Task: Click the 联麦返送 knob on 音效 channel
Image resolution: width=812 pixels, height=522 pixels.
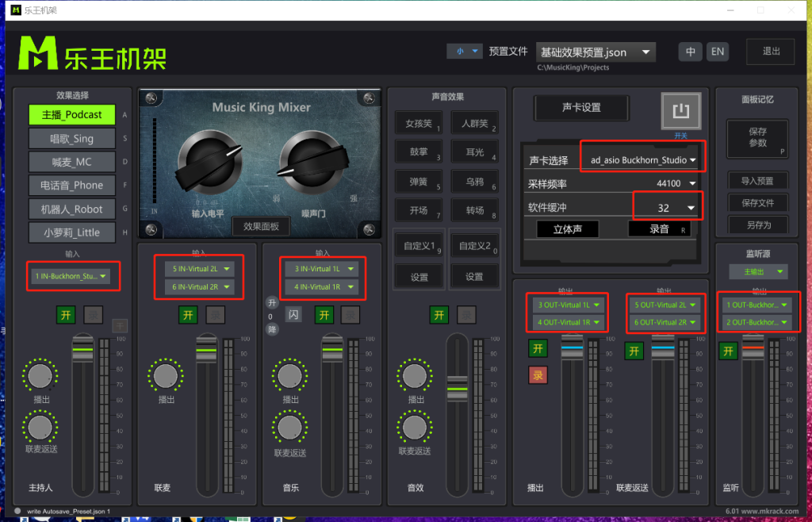Action: [415, 428]
